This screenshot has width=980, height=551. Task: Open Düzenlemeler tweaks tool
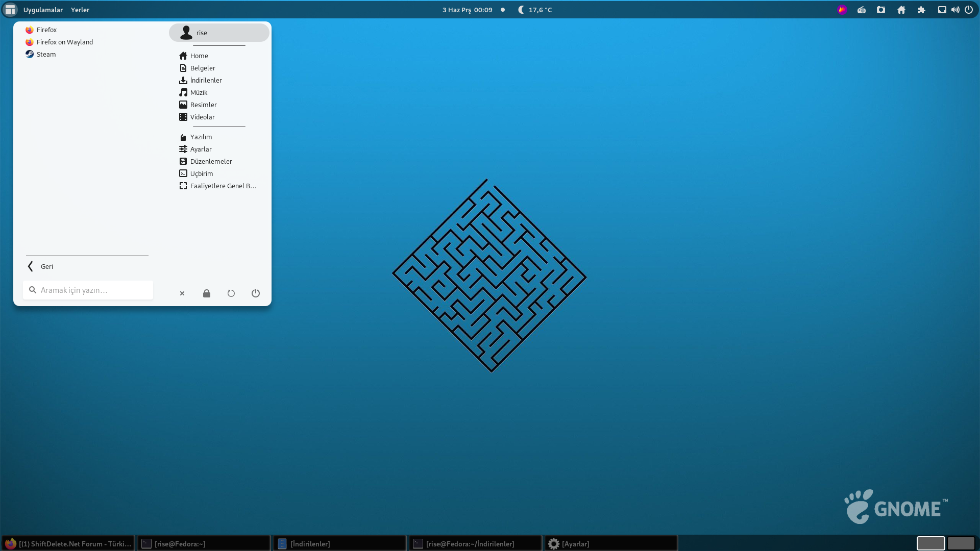tap(219, 161)
